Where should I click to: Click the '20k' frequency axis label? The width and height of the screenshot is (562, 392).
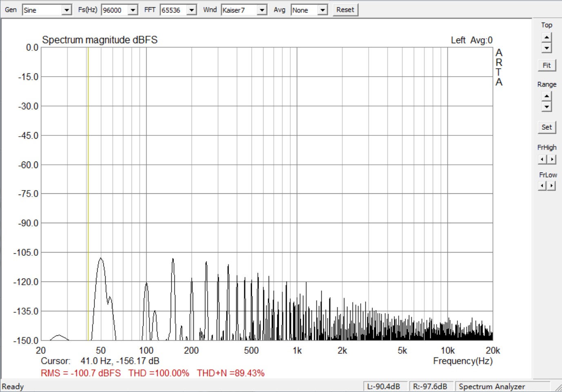tap(493, 350)
